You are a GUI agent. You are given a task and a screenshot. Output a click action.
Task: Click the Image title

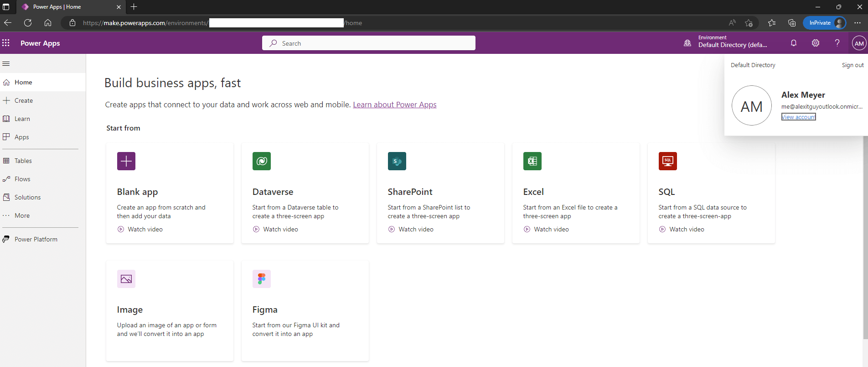coord(129,309)
